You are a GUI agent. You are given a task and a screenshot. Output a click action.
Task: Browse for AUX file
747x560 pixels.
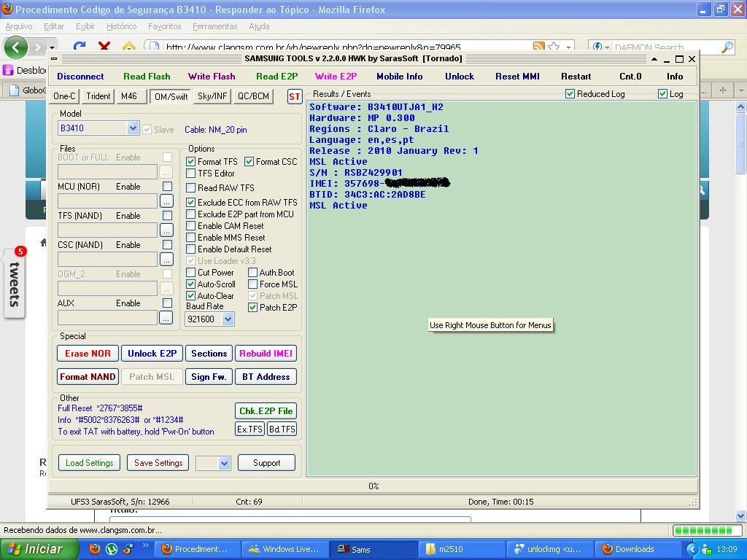pyautogui.click(x=166, y=318)
